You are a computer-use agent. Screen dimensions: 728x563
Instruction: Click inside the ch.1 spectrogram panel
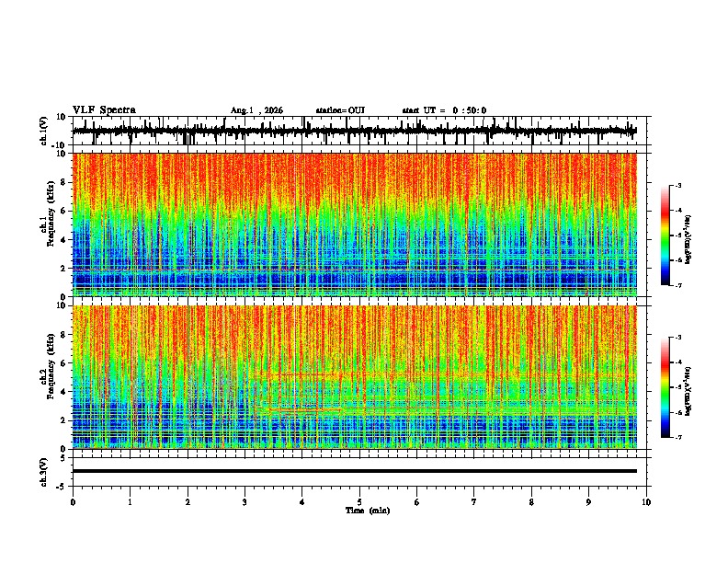[355, 224]
